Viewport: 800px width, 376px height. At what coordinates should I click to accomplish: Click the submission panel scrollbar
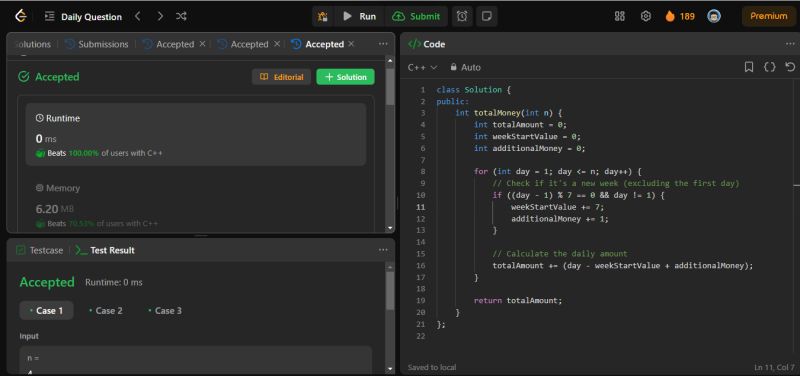point(390,87)
